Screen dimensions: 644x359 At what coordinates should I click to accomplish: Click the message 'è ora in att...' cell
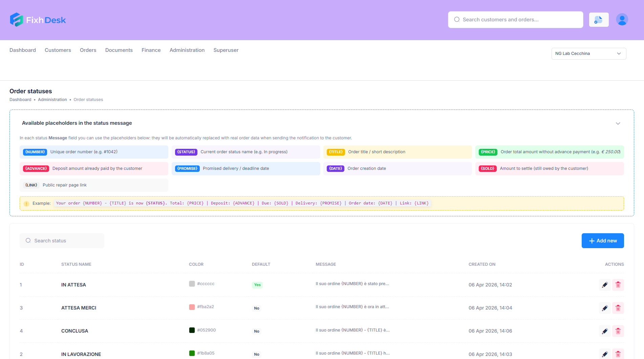352,307
